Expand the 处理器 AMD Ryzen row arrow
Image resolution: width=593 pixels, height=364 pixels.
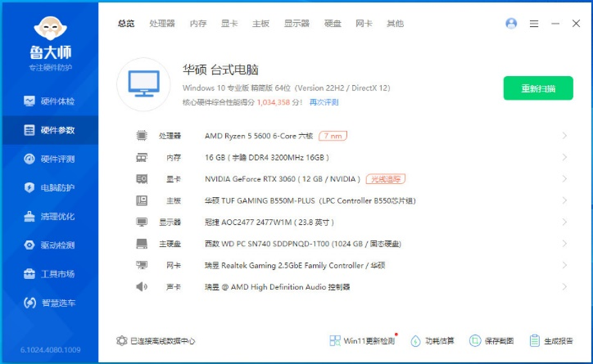[564, 136]
